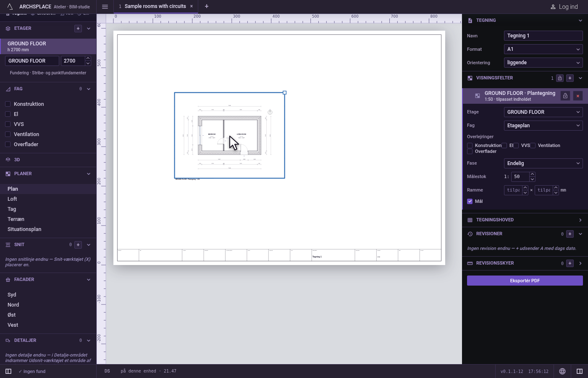Image resolution: width=588 pixels, height=378 pixels.
Task: Open the Format A1 dropdown
Action: pyautogui.click(x=543, y=49)
